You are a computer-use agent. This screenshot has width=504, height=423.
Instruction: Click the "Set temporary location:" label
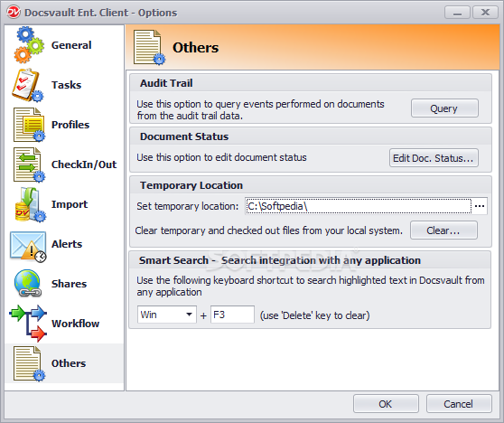188,206
